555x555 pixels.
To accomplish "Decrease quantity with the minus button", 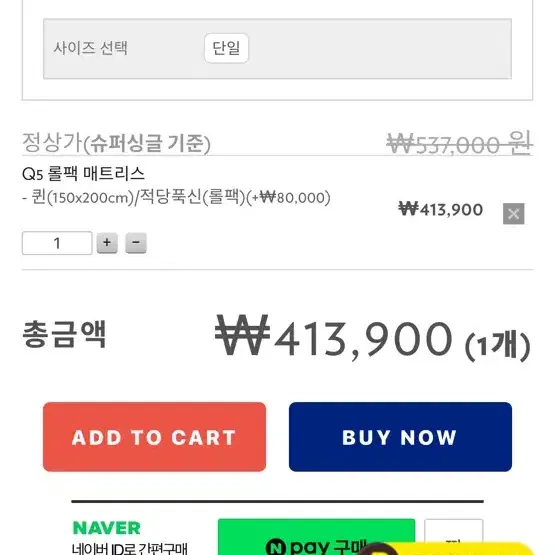I will coord(136,243).
